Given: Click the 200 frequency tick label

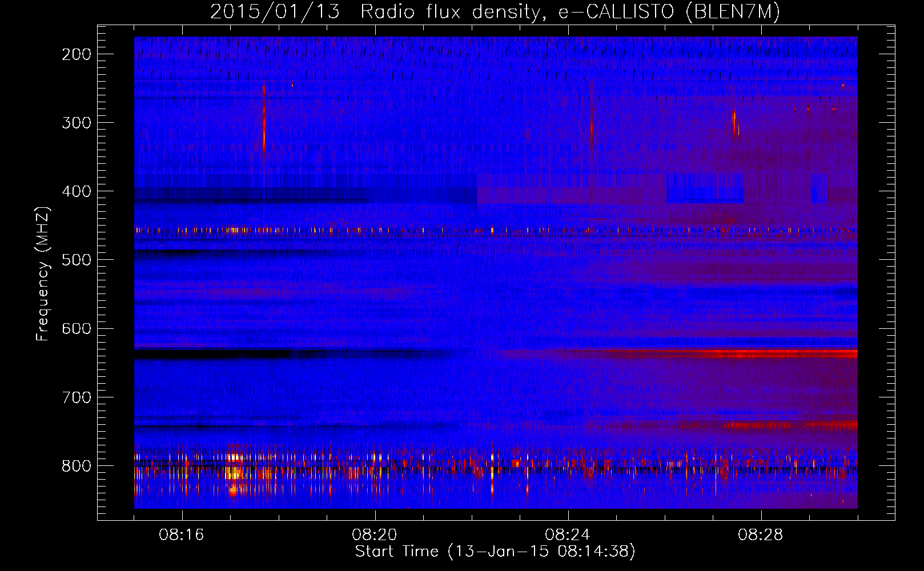Looking at the screenshot, I should point(77,54).
